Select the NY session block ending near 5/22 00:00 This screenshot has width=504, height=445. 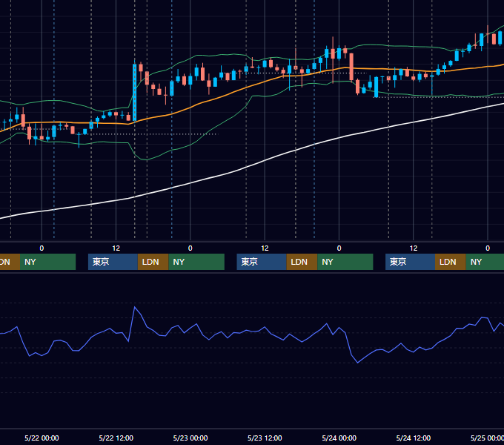tap(47, 262)
